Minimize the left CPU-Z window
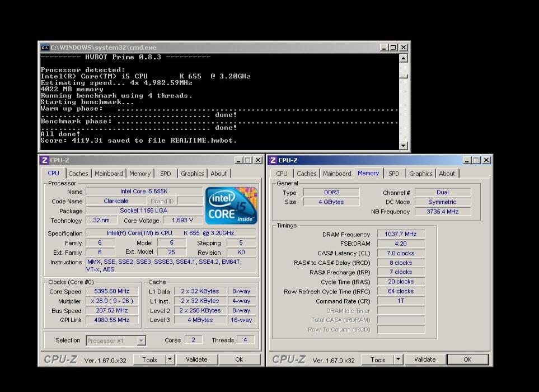 click(x=238, y=160)
